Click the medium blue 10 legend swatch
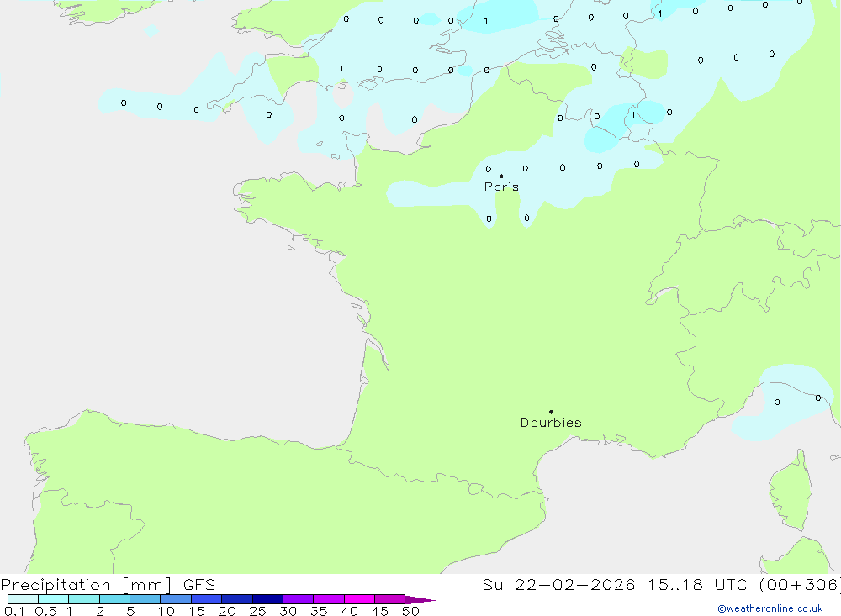The height and width of the screenshot is (616, 841). [176, 599]
